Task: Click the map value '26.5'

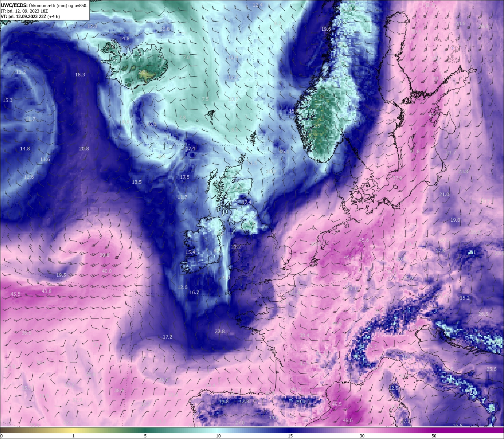Action: 483,314
